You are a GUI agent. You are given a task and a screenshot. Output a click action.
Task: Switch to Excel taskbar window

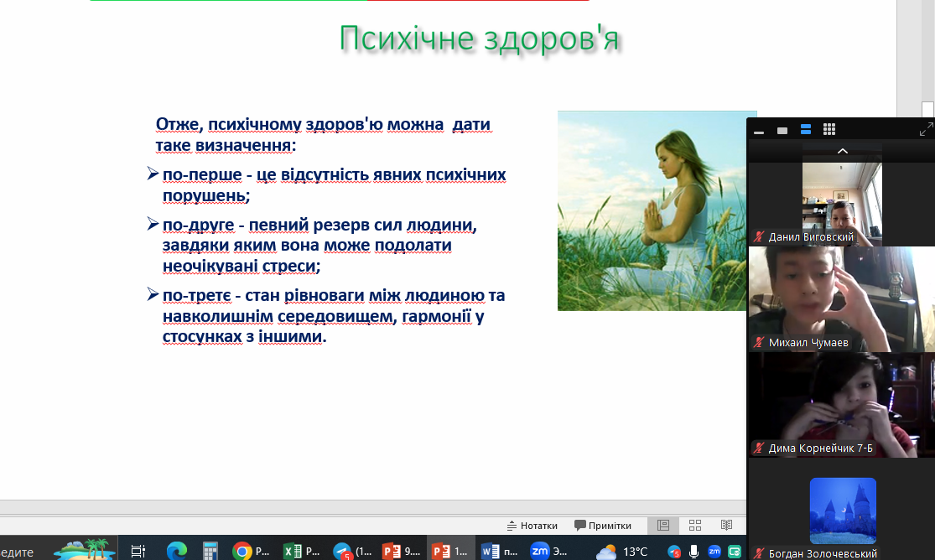pyautogui.click(x=303, y=551)
